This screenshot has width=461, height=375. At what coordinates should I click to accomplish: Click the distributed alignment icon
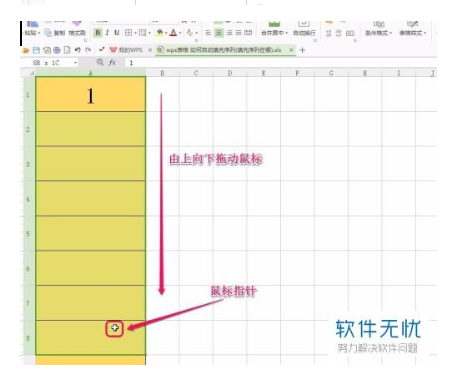point(248,33)
